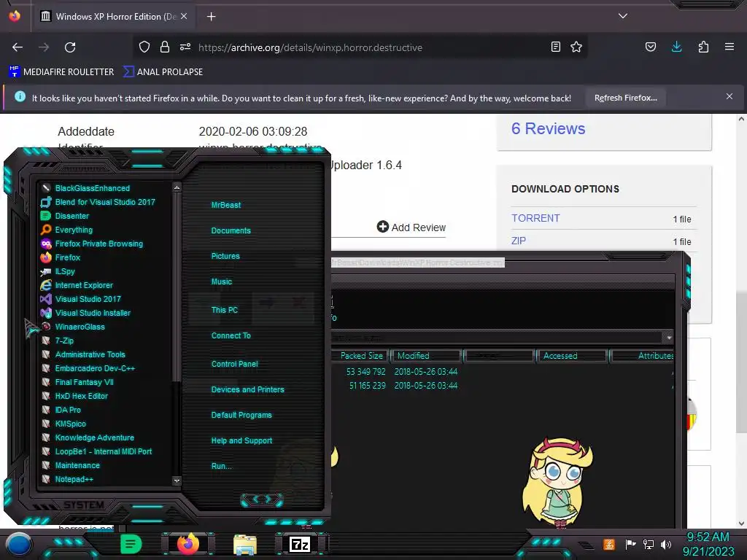
Task: Open LoopBe1 - Internal MIDI Port folder
Action: (x=96, y=451)
